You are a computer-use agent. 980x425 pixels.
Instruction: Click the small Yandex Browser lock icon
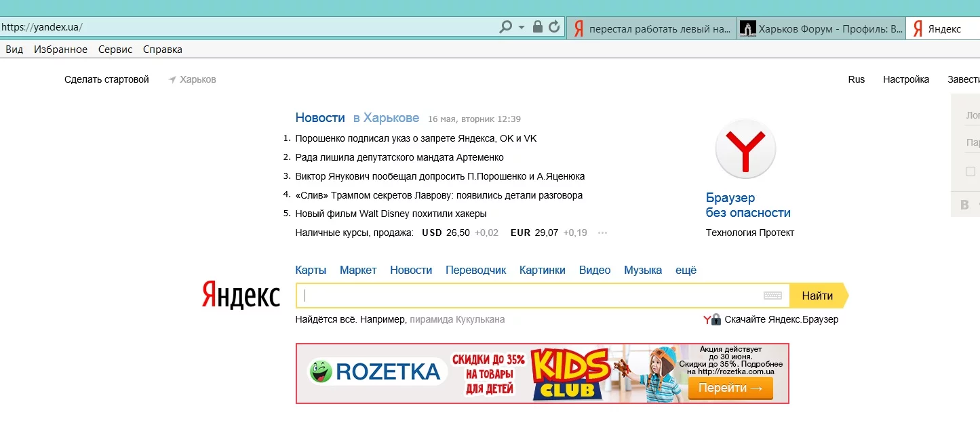click(712, 319)
